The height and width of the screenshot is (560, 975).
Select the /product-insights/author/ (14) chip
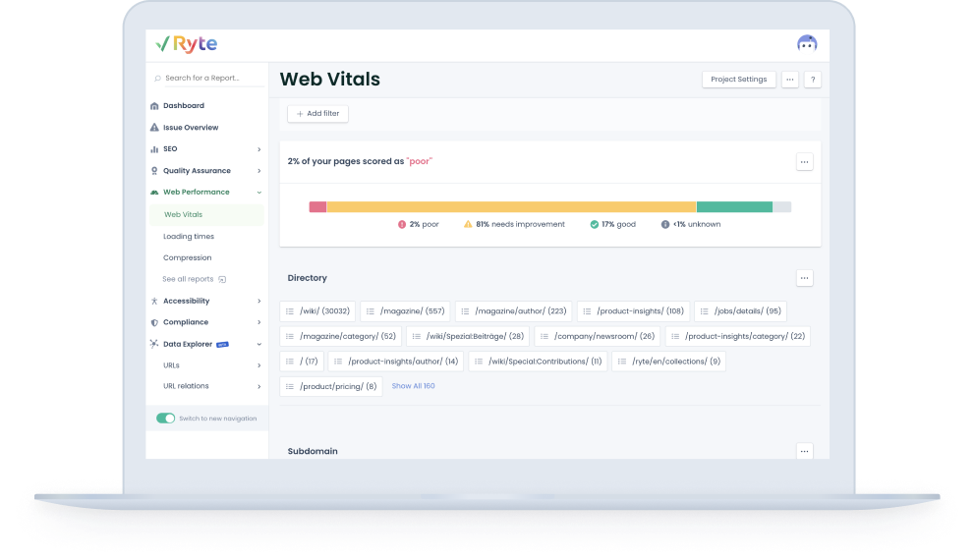tap(395, 362)
